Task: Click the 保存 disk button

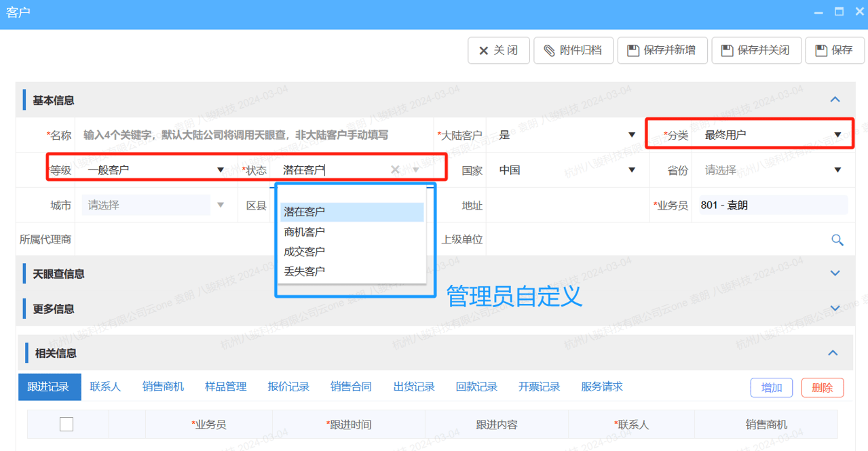Action: (834, 50)
